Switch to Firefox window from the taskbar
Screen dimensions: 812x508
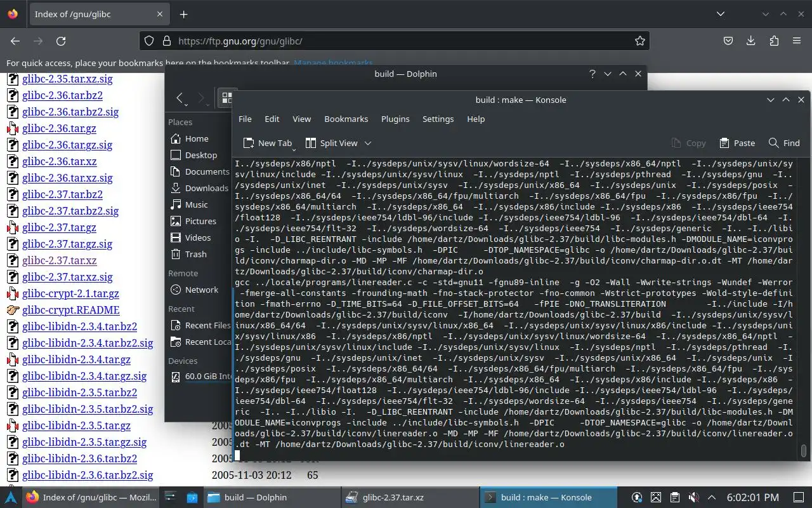pyautogui.click(x=91, y=497)
